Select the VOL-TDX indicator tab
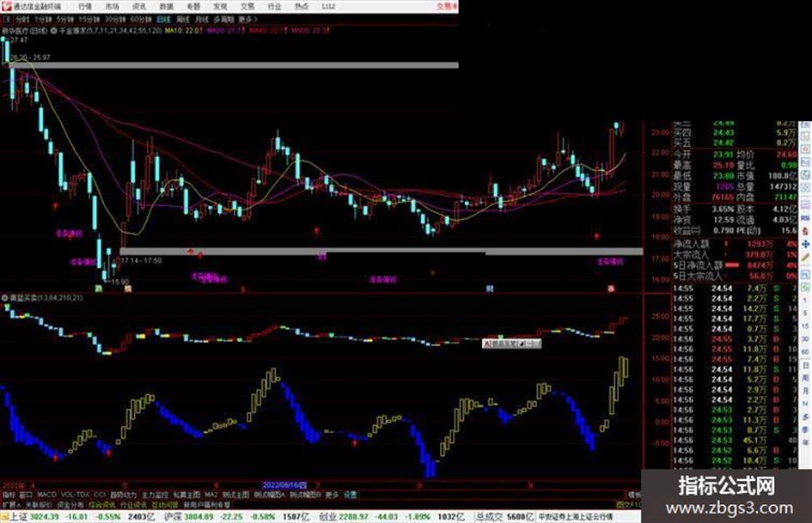 [x=75, y=495]
